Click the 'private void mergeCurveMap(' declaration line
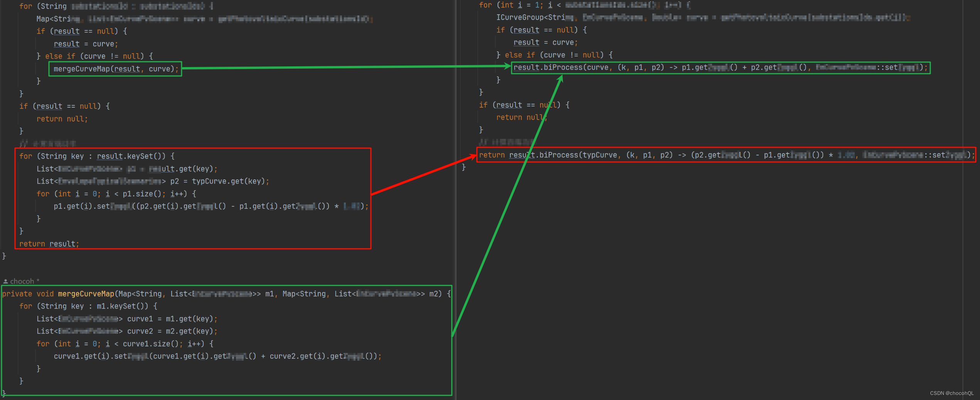Viewport: 980px width, 400px height. coord(226,294)
